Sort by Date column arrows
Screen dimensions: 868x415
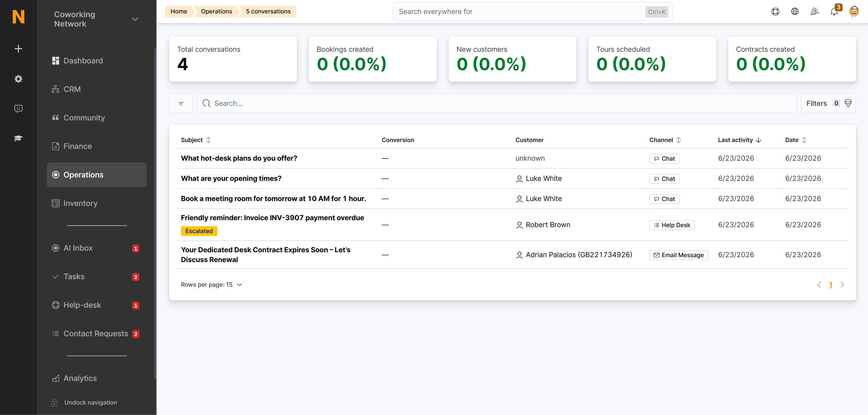[x=804, y=140]
